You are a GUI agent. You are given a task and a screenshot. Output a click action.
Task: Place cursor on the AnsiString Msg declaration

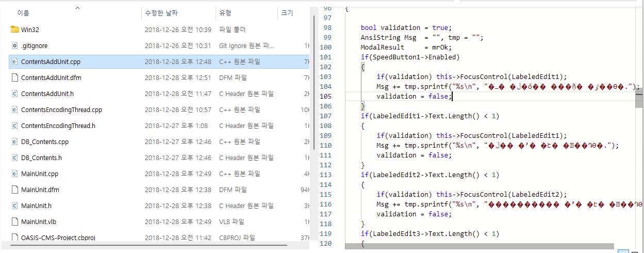(x=422, y=37)
